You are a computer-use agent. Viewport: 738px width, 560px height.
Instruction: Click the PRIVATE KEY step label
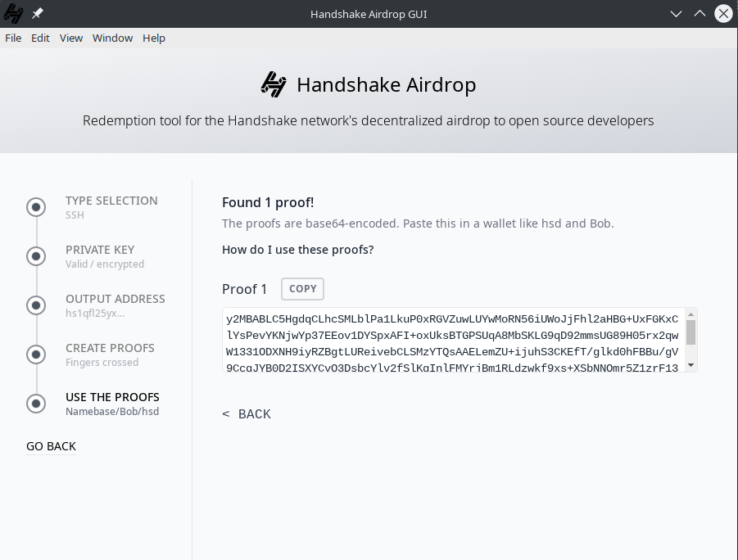click(x=100, y=250)
